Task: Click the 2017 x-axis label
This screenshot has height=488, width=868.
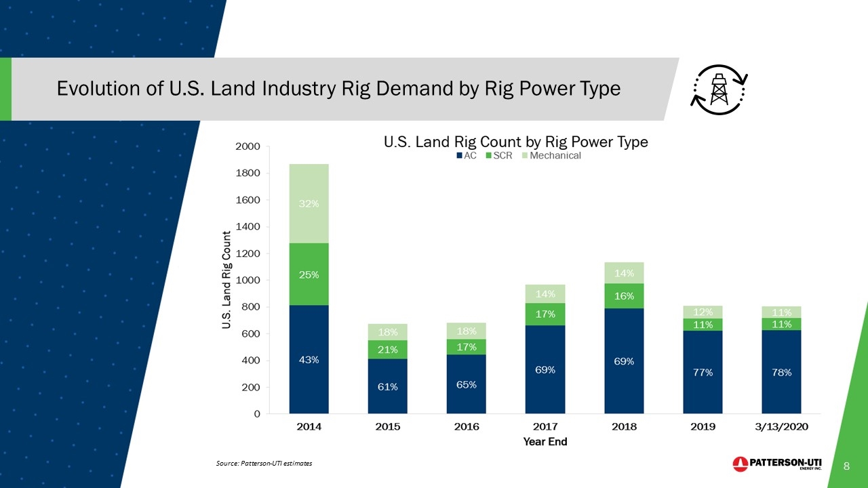Action: pyautogui.click(x=545, y=426)
